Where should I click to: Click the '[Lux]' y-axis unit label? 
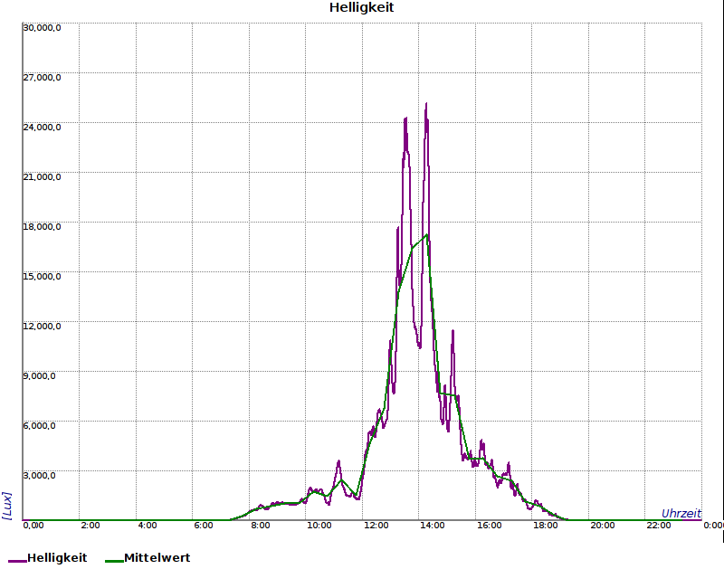tap(7, 506)
